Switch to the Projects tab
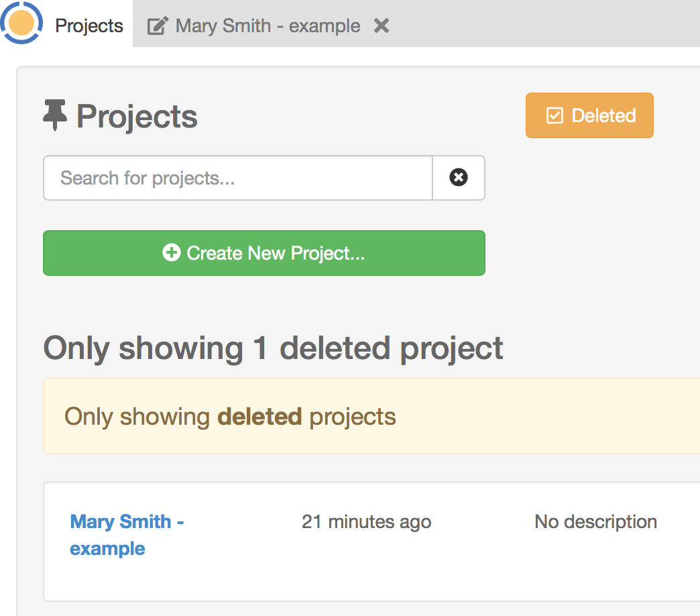This screenshot has width=700, height=616. point(89,26)
